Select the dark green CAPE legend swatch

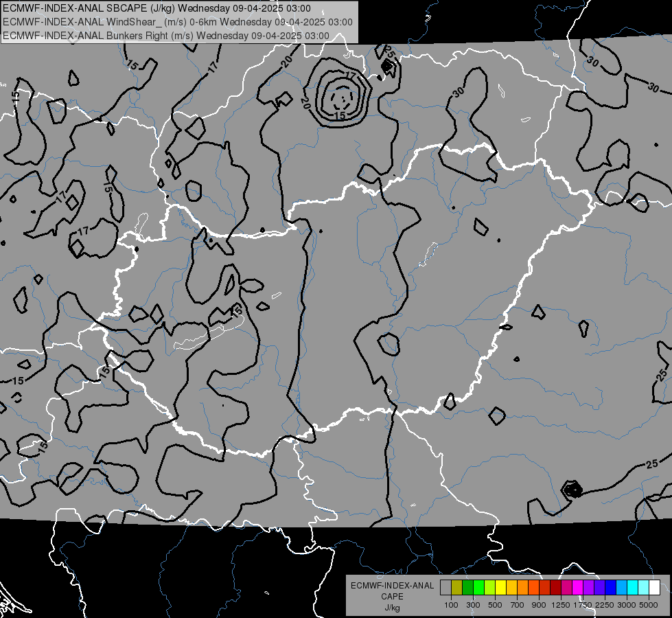click(467, 588)
